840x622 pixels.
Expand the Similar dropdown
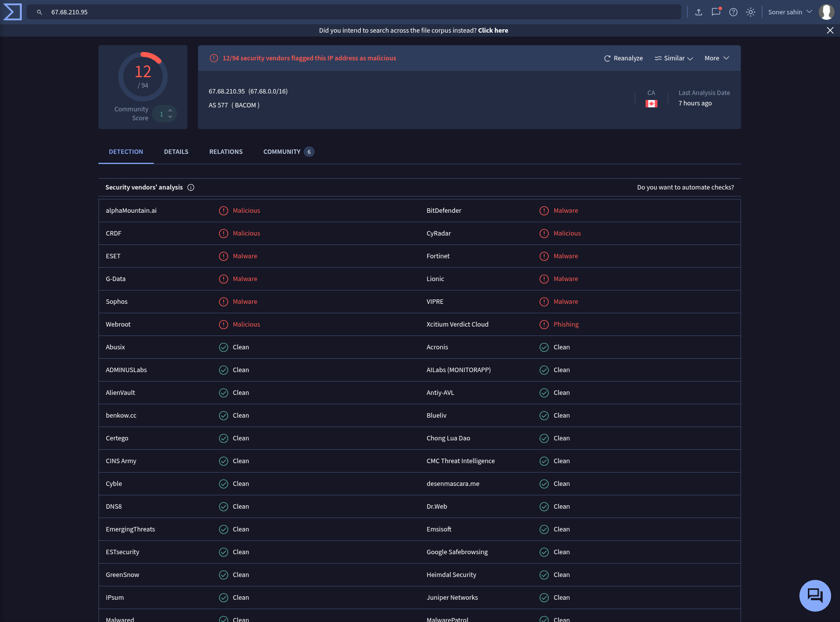pyautogui.click(x=674, y=58)
